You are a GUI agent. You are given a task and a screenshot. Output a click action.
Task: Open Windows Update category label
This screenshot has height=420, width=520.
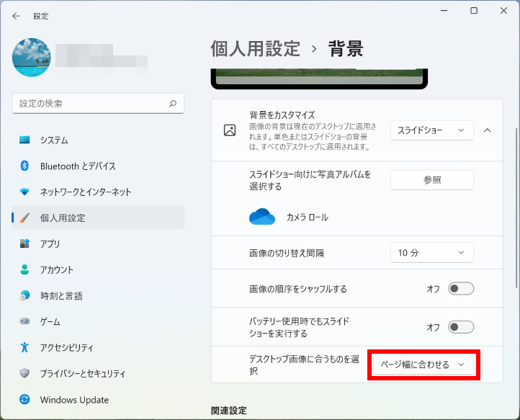74,400
